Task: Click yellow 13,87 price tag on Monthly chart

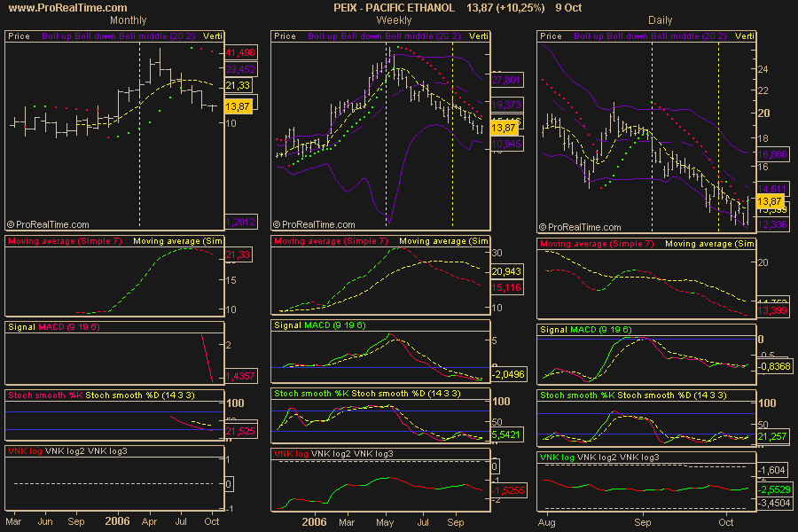Action: [x=239, y=106]
